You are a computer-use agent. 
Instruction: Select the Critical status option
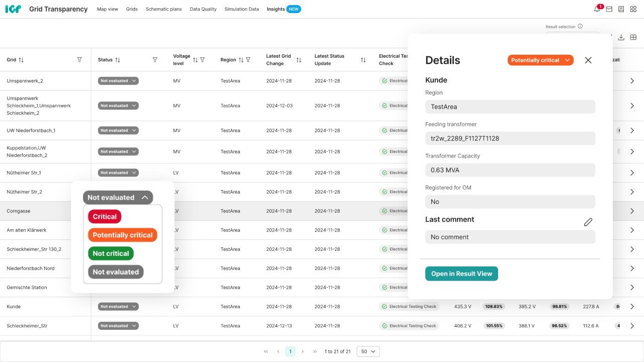point(105,217)
